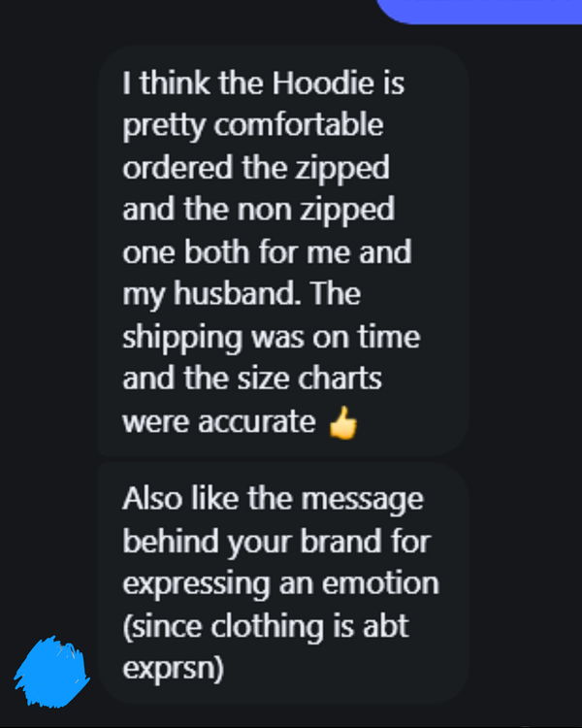Image resolution: width=582 pixels, height=728 pixels.
Task: Open the blue scribbled sender avatar
Action: [51, 673]
